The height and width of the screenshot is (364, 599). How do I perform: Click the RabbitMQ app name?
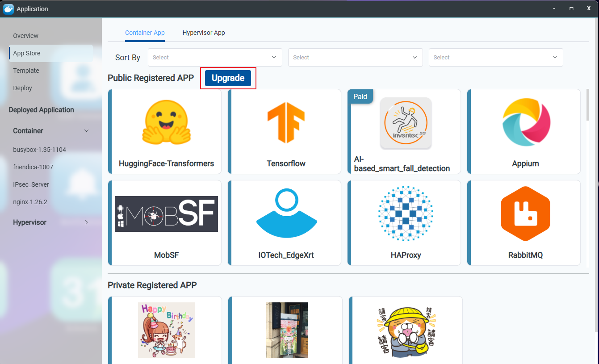(525, 255)
